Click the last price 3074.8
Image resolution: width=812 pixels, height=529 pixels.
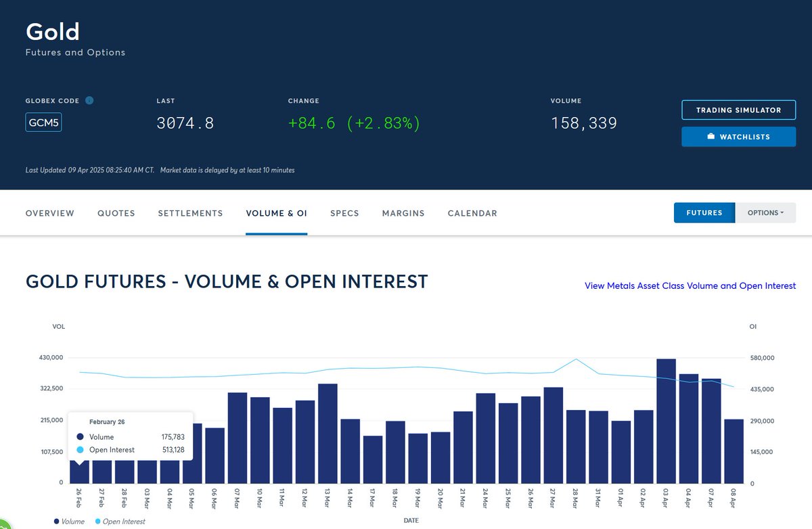pos(185,123)
